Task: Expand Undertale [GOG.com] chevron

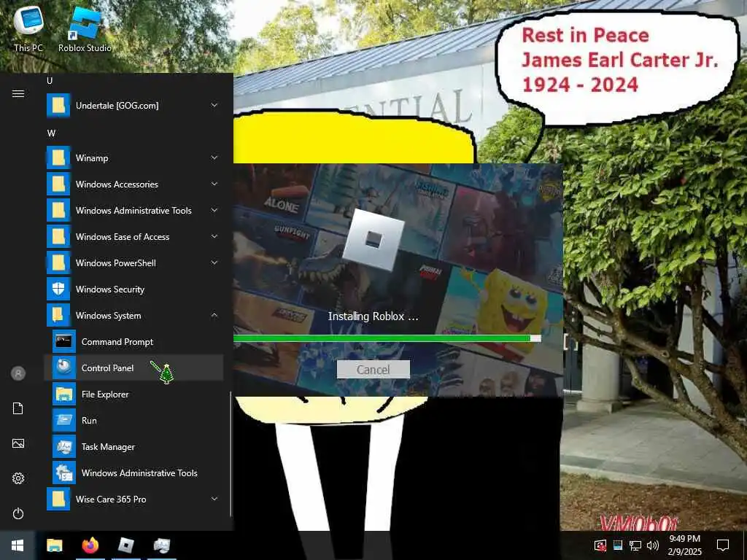Action: click(x=214, y=105)
